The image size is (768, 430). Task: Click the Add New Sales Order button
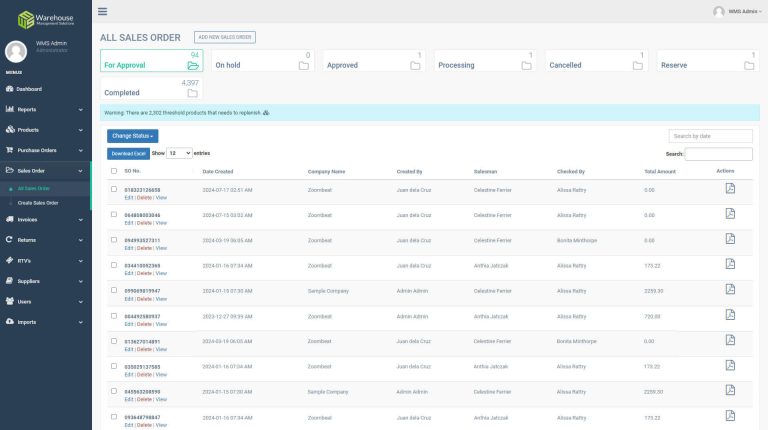[x=225, y=37]
